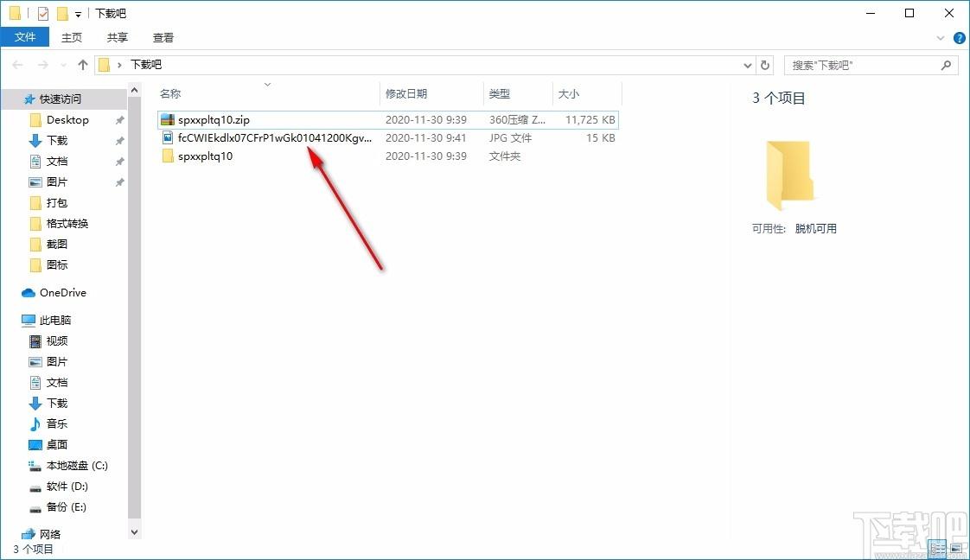Switch to the 查看 ribbon tab
Screen dimensions: 970x560
click(163, 38)
